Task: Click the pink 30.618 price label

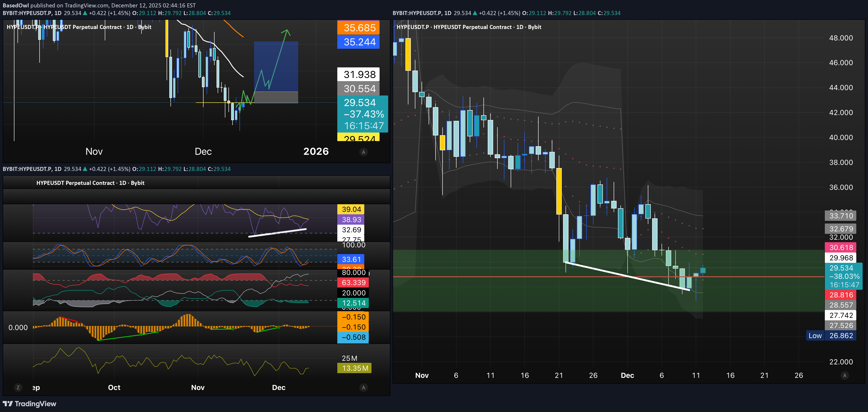Action: [841, 247]
